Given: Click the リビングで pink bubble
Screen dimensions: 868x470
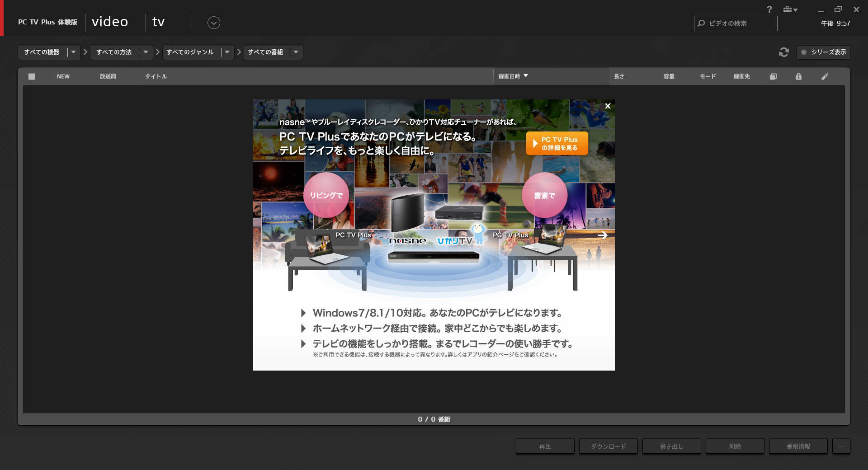Looking at the screenshot, I should coord(326,195).
